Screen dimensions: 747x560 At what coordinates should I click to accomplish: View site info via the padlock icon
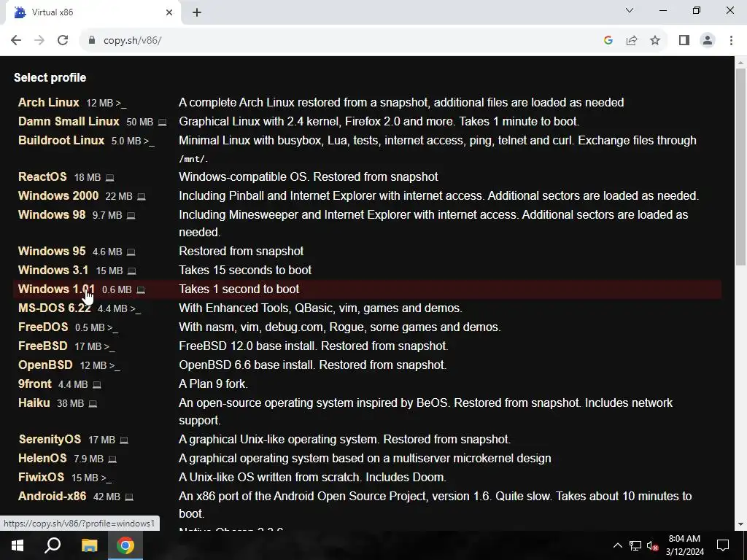point(92,41)
